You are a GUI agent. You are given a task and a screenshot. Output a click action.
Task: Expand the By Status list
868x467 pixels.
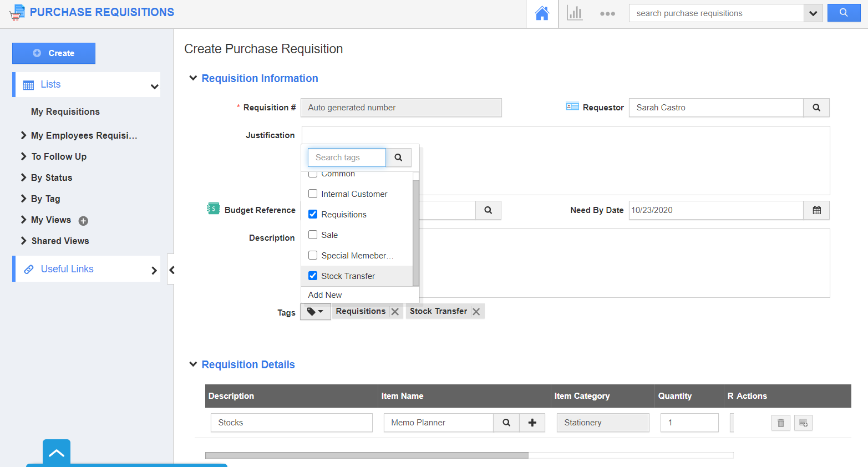(52, 177)
